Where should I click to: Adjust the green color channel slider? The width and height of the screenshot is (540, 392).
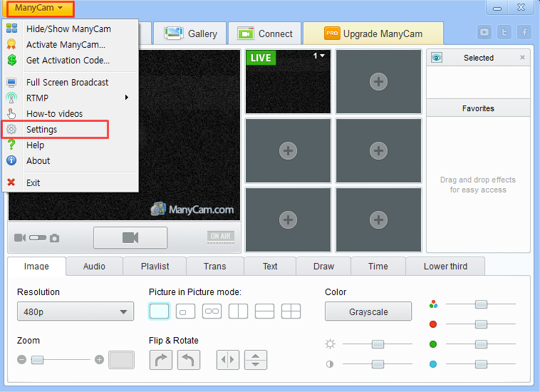481,344
